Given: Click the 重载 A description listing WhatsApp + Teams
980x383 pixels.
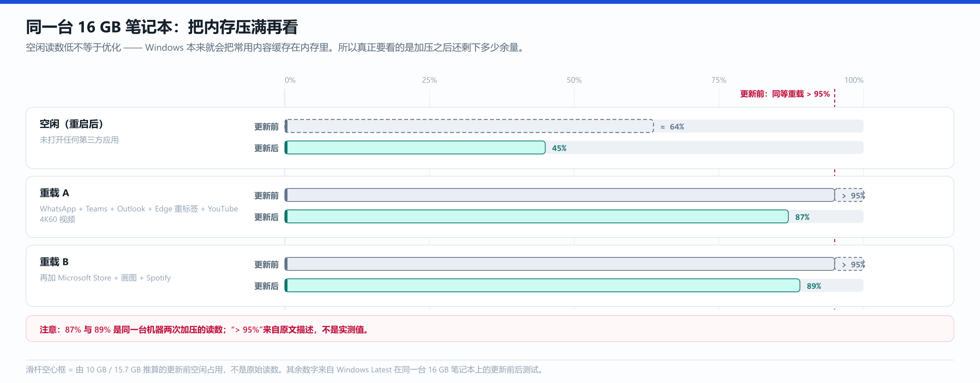Looking at the screenshot, I should click(x=139, y=214).
